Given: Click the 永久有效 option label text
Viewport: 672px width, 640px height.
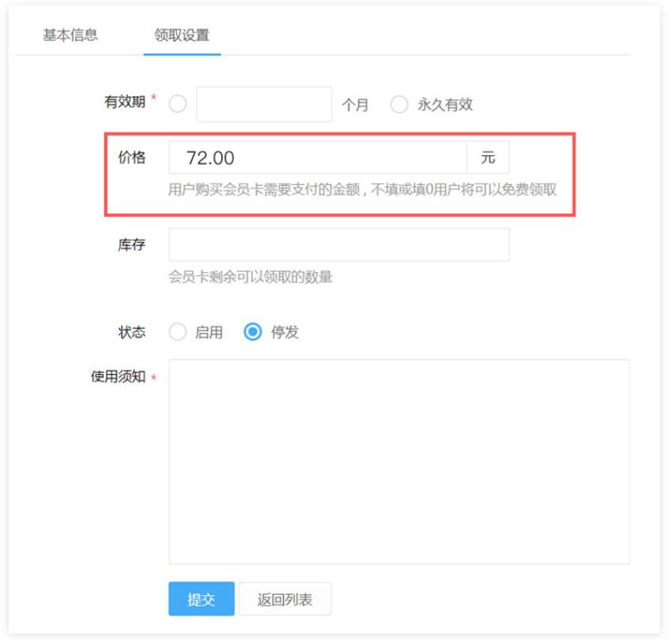Looking at the screenshot, I should 445,104.
